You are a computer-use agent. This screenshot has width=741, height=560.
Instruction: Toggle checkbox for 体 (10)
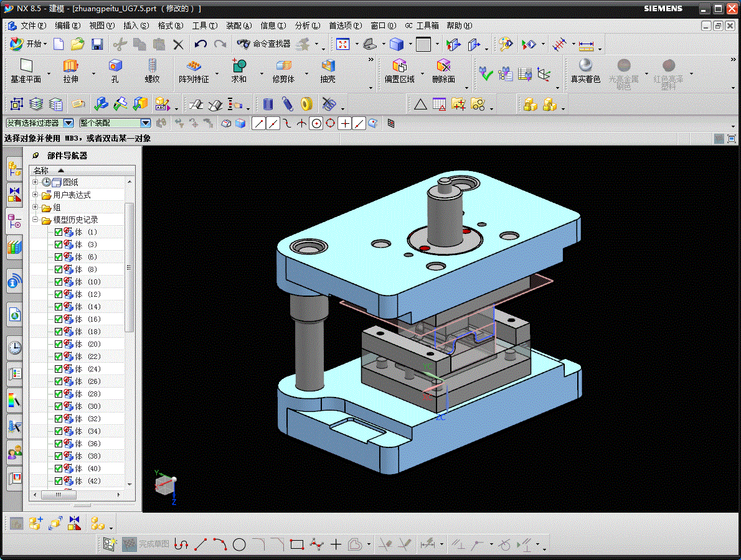(x=59, y=282)
